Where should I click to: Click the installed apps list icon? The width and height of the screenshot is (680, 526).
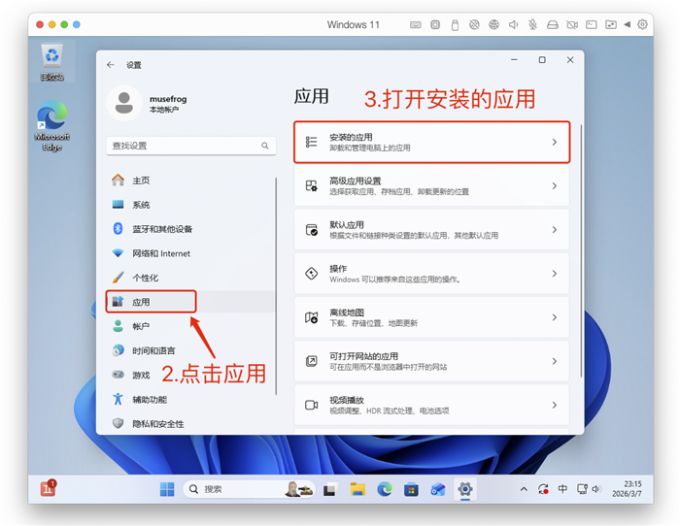(x=311, y=142)
